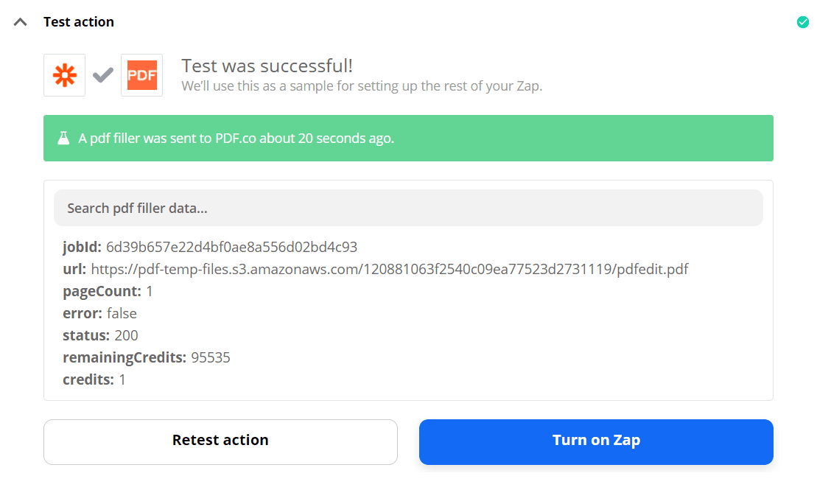The width and height of the screenshot is (817, 504).
Task: Click the Retest action button
Action: (x=220, y=441)
